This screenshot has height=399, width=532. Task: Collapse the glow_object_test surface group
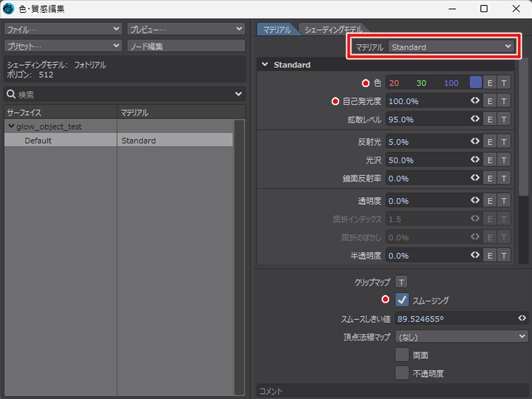(x=11, y=127)
